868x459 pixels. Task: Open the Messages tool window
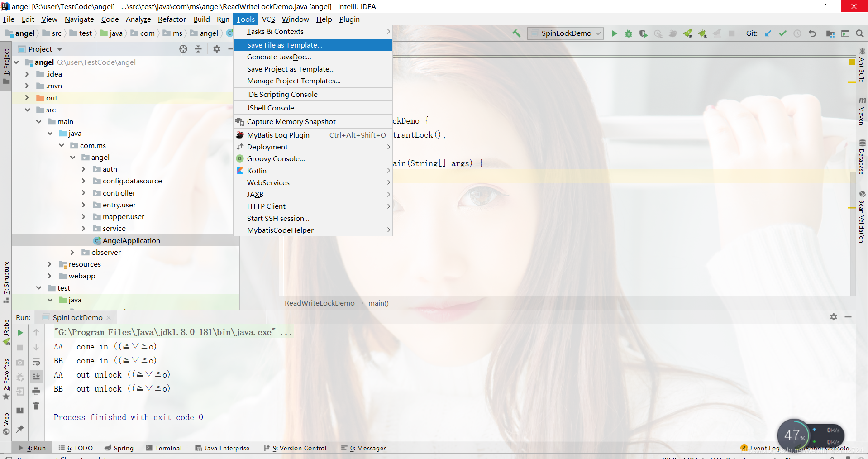coord(364,448)
